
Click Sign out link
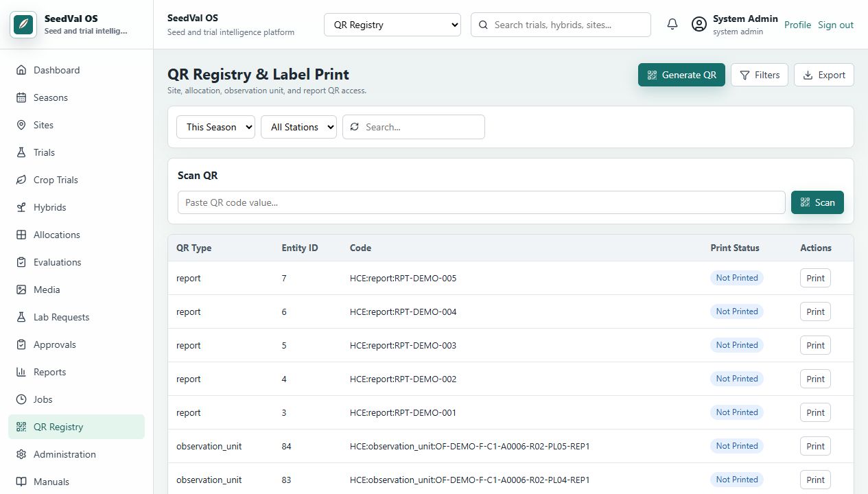tap(836, 25)
